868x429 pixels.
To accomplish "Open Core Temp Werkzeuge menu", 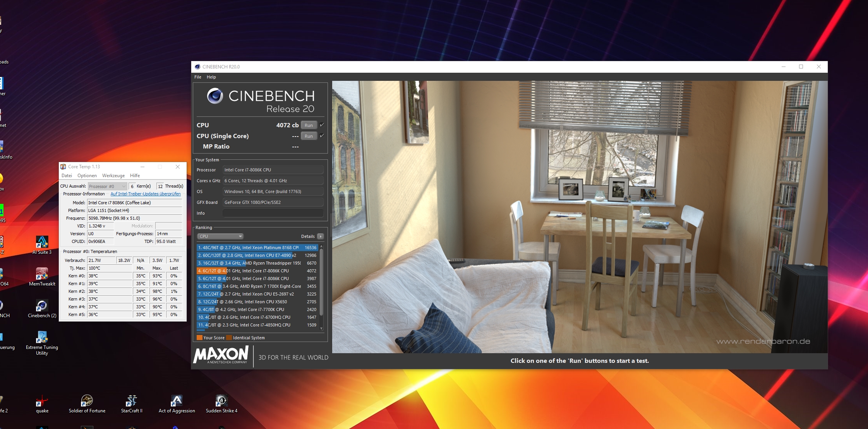I will [113, 176].
